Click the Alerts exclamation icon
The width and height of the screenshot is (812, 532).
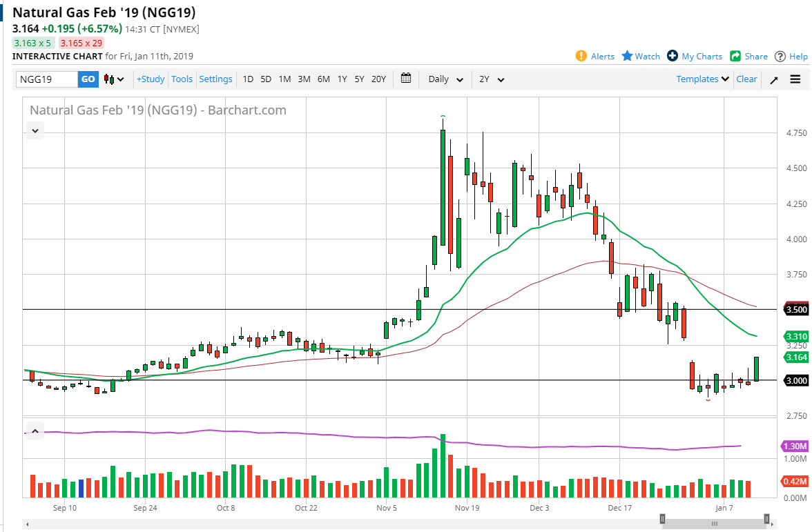point(581,57)
